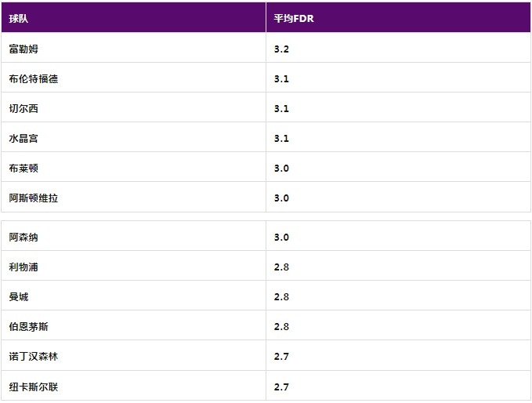Select the FDR value for 切尔西
Image resolution: width=532 pixels, height=403 pixels.
click(282, 108)
